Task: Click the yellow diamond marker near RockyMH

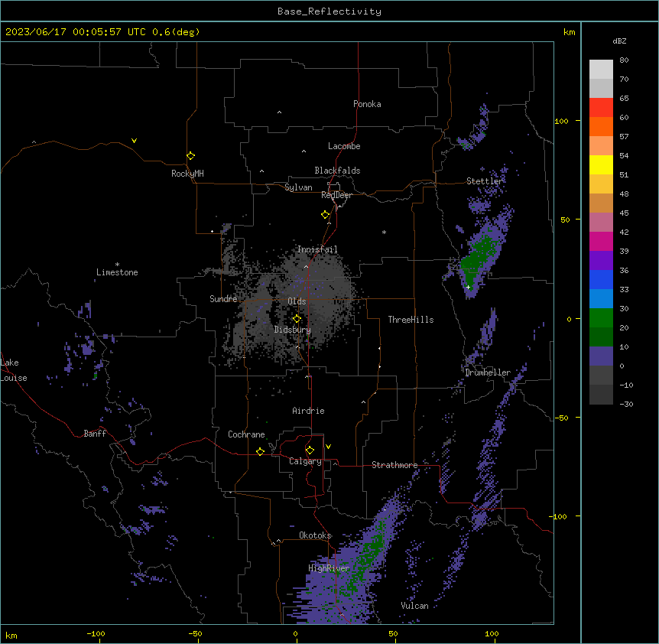Action: coord(191,156)
